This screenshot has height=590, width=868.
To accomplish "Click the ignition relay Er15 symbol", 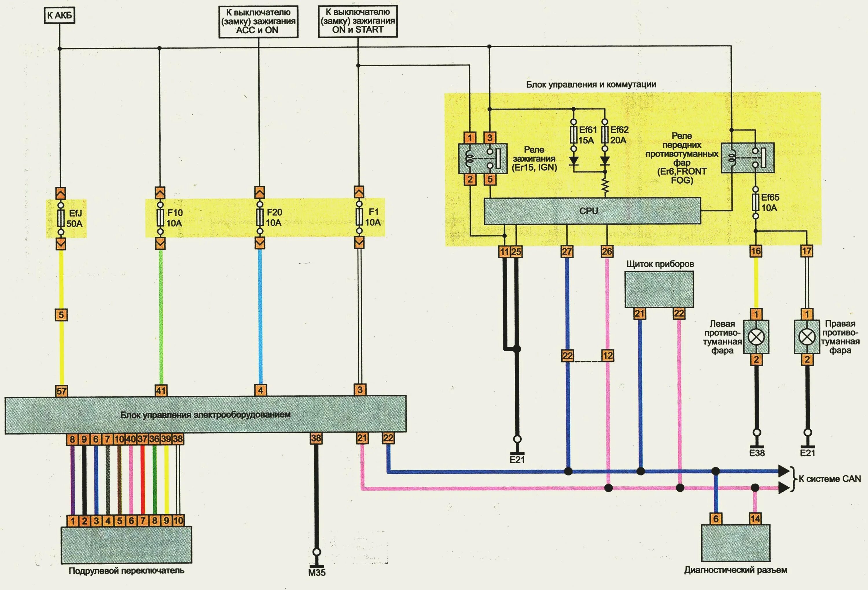I will click(482, 159).
